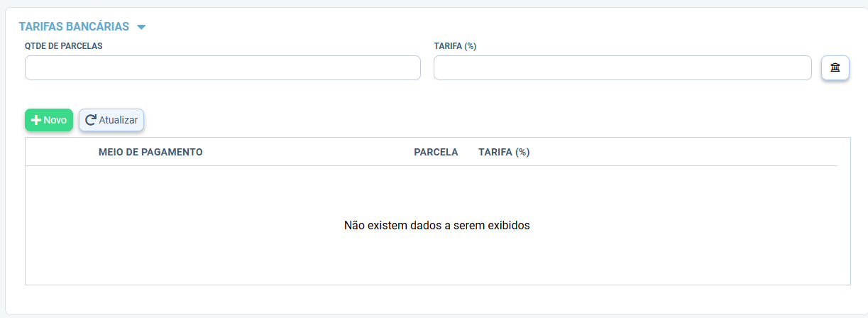Collapse the Tarifas Bancárias section caret

(x=141, y=27)
